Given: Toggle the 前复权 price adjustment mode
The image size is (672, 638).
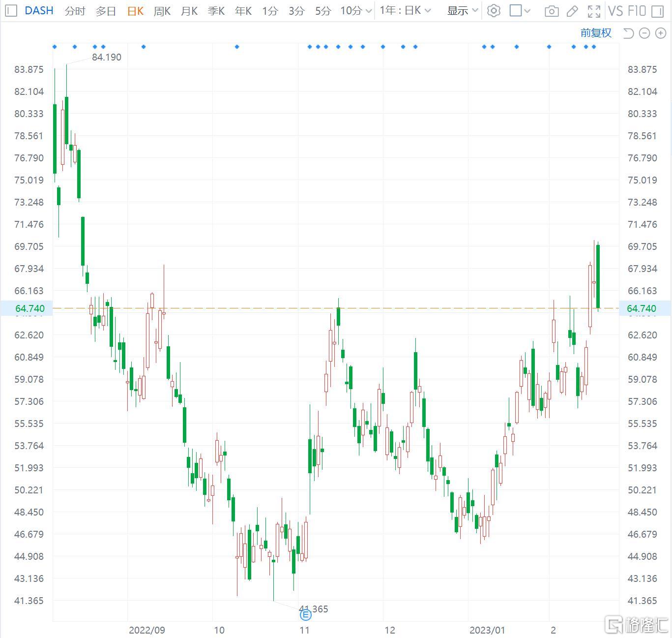Looking at the screenshot, I should 596,33.
